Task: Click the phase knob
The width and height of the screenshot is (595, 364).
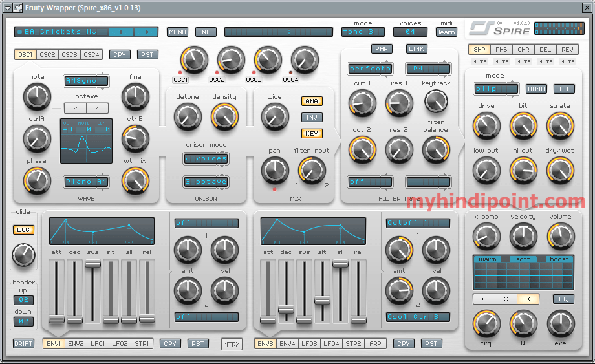Action: pyautogui.click(x=37, y=181)
